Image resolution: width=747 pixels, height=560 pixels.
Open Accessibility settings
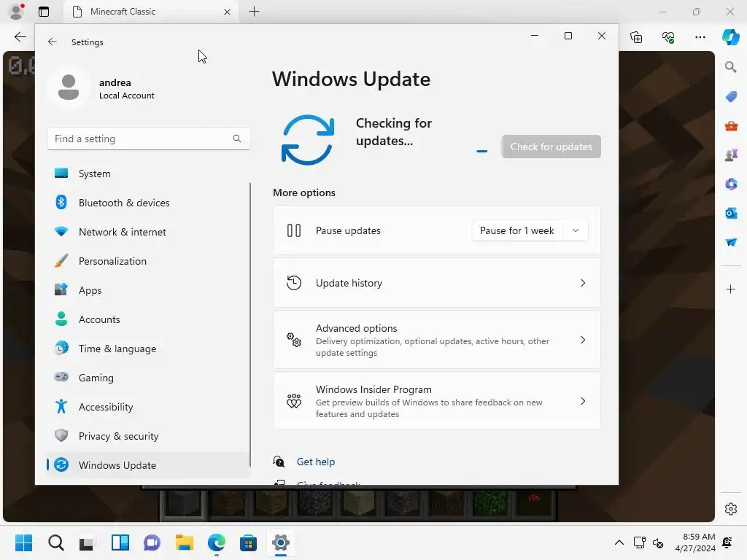148,407
